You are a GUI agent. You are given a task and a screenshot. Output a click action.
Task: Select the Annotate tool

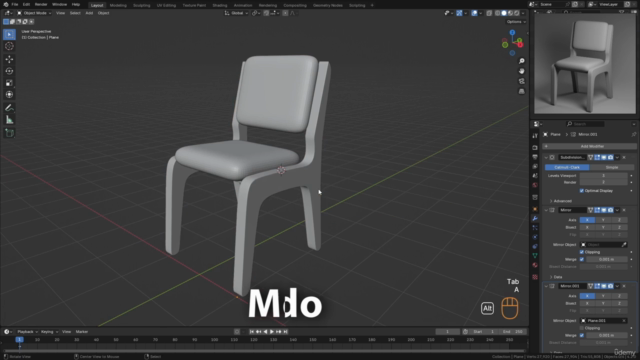[x=9, y=108]
